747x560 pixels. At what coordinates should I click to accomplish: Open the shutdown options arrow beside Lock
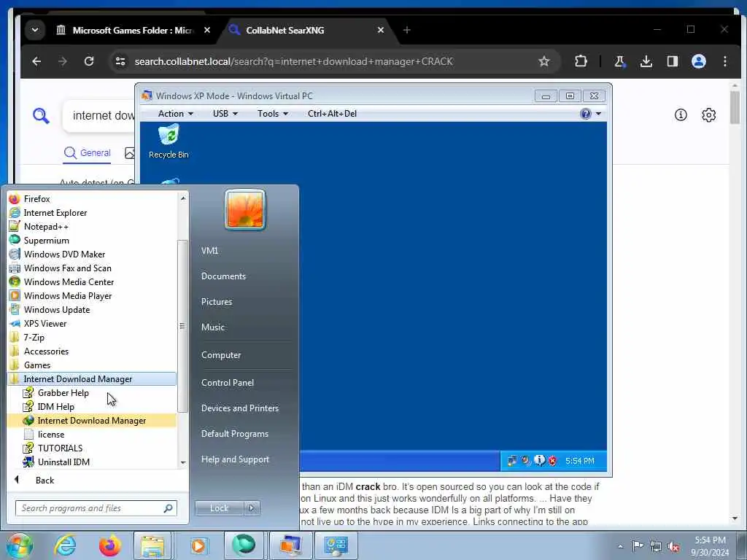[252, 508]
